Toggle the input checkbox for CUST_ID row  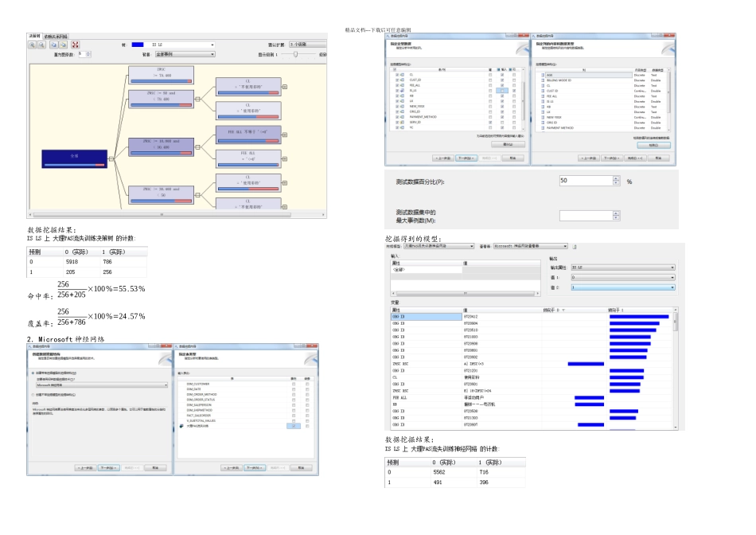point(502,80)
